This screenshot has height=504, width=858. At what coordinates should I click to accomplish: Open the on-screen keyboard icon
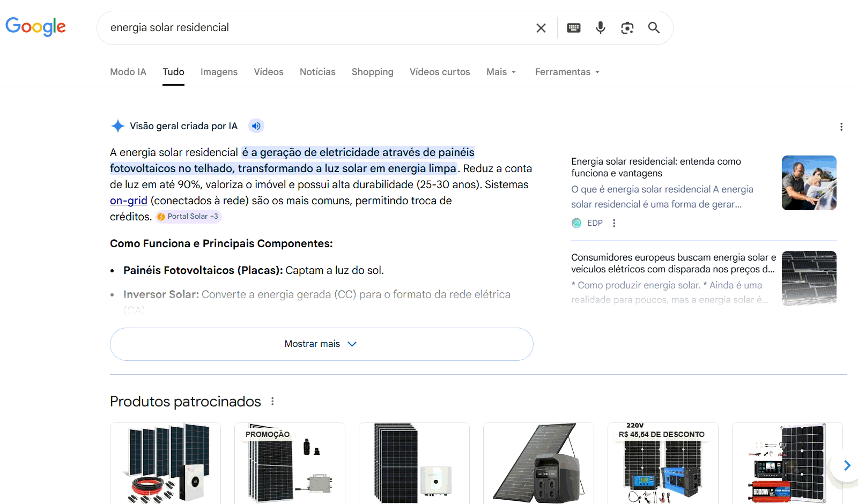573,27
